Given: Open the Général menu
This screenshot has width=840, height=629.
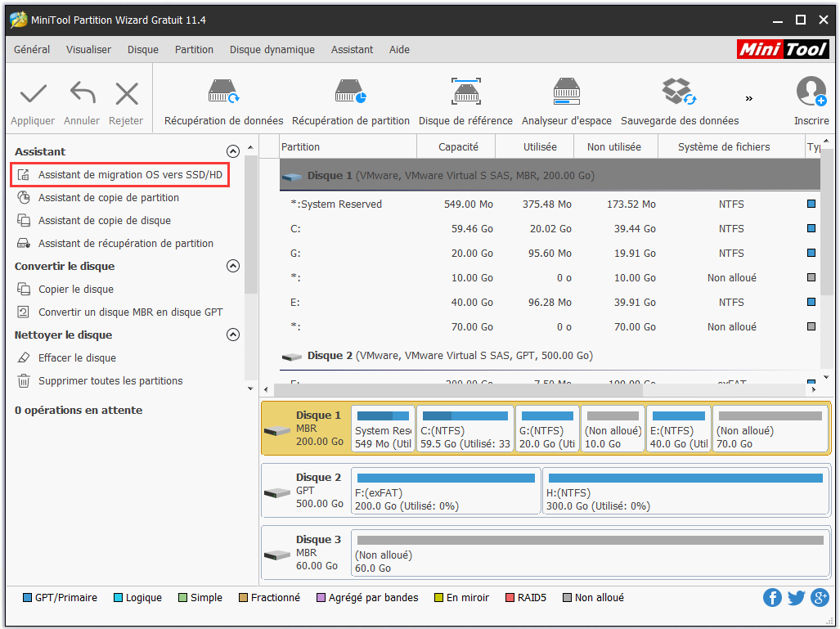Looking at the screenshot, I should tap(32, 49).
